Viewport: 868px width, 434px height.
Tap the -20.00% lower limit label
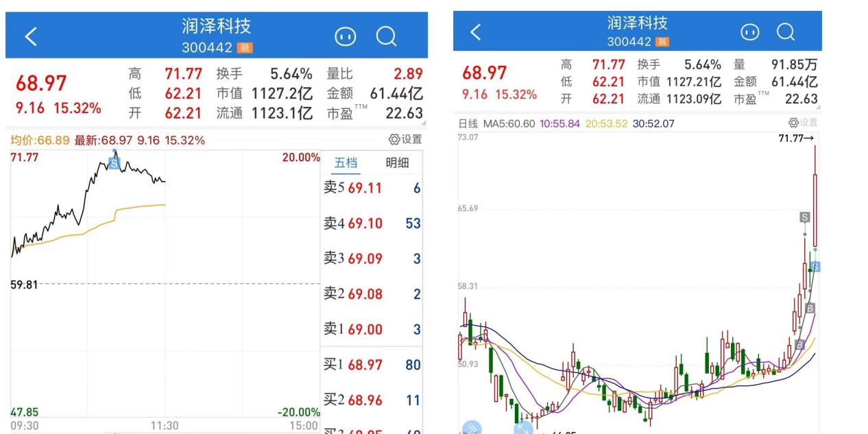pos(299,413)
